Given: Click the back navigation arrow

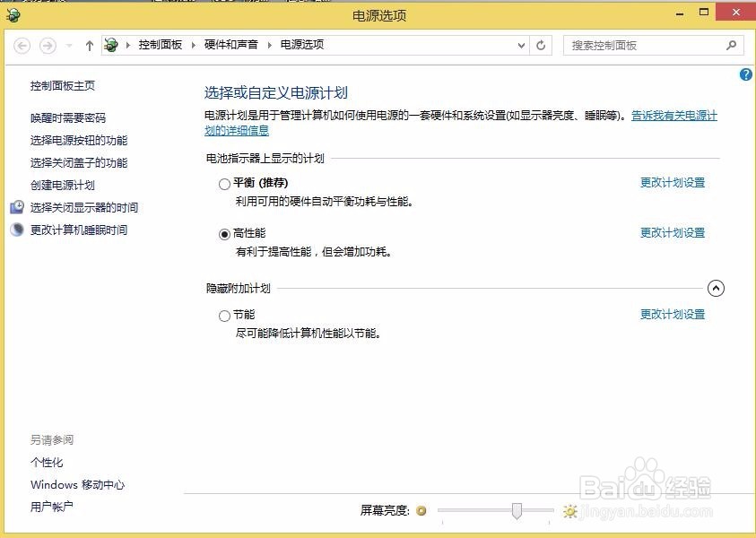Looking at the screenshot, I should click(22, 46).
